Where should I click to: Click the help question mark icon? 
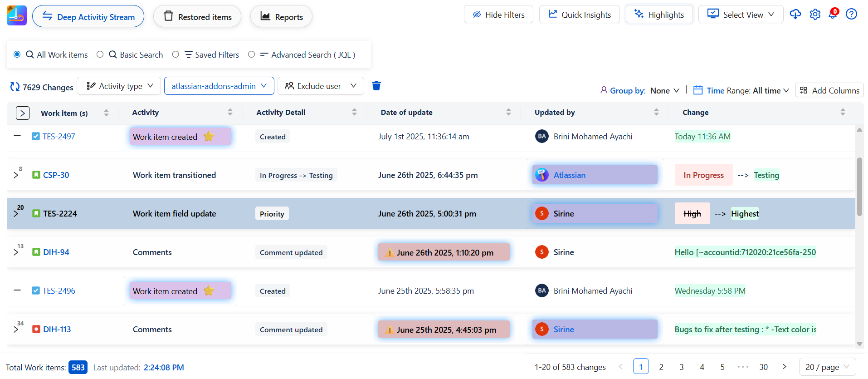851,15
